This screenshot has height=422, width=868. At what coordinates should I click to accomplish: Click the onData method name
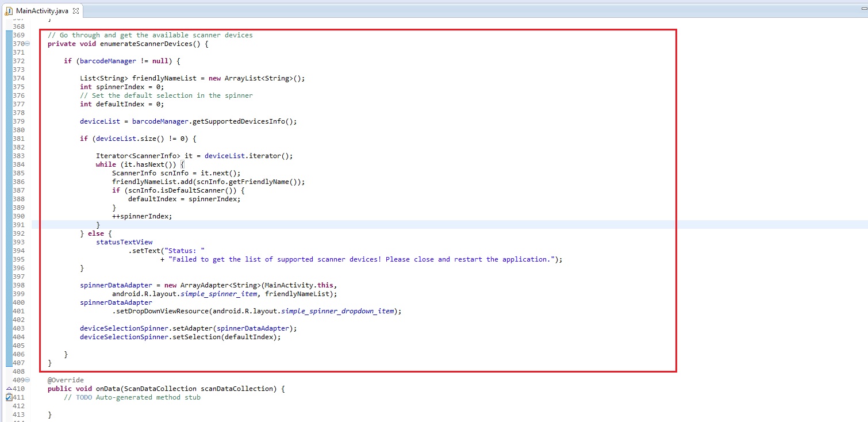pyautogui.click(x=105, y=389)
